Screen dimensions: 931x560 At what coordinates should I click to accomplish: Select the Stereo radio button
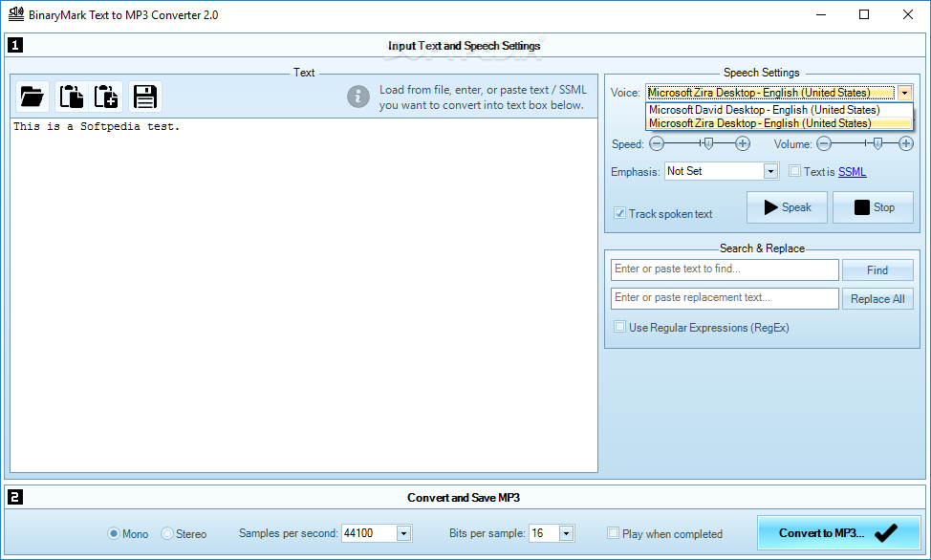tap(167, 533)
